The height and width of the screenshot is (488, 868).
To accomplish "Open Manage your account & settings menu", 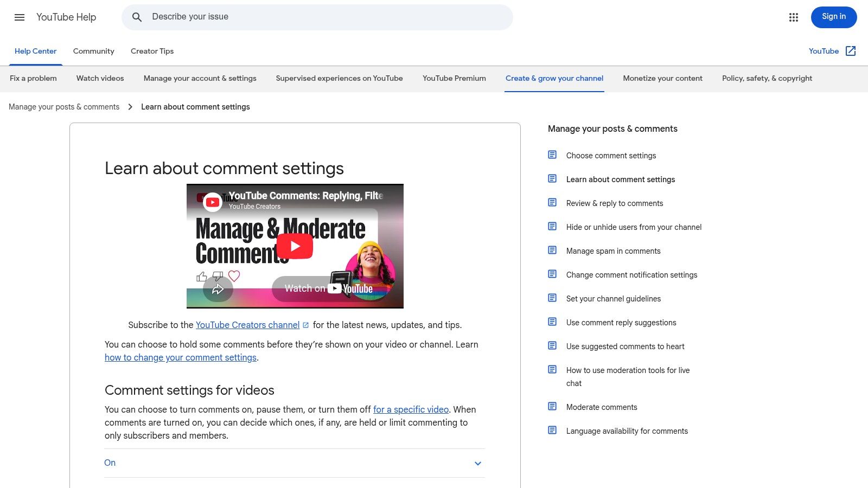I will (200, 78).
